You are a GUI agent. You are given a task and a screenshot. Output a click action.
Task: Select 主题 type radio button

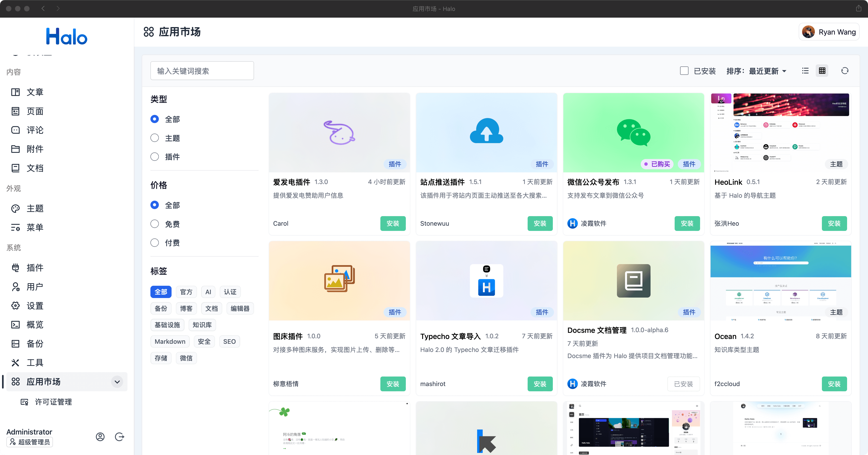(x=155, y=138)
